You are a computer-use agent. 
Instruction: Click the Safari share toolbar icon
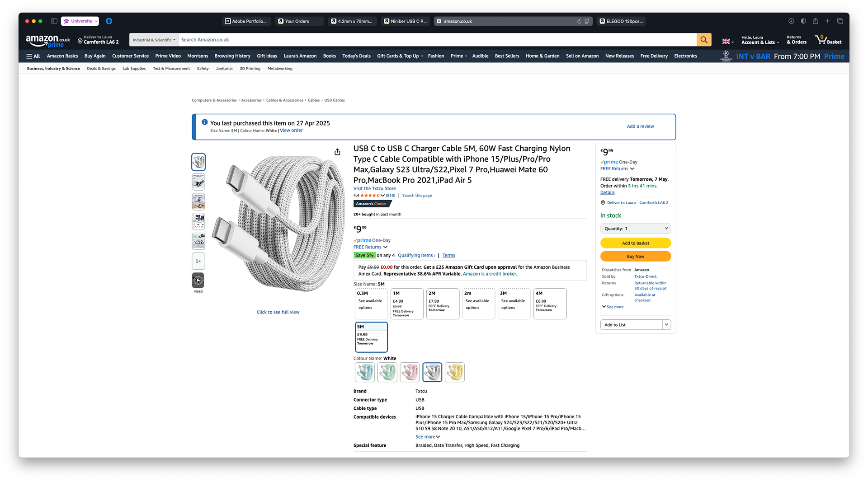pos(815,21)
